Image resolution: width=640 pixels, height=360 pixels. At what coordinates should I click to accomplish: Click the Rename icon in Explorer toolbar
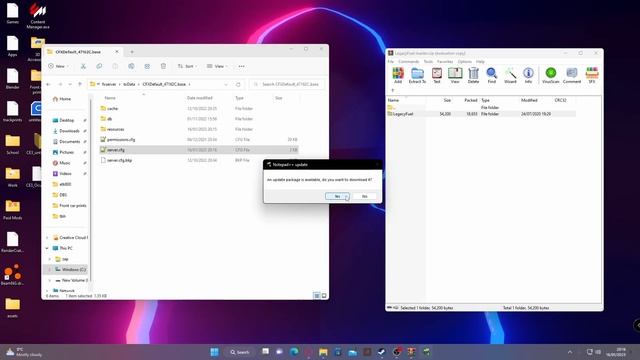click(x=131, y=66)
